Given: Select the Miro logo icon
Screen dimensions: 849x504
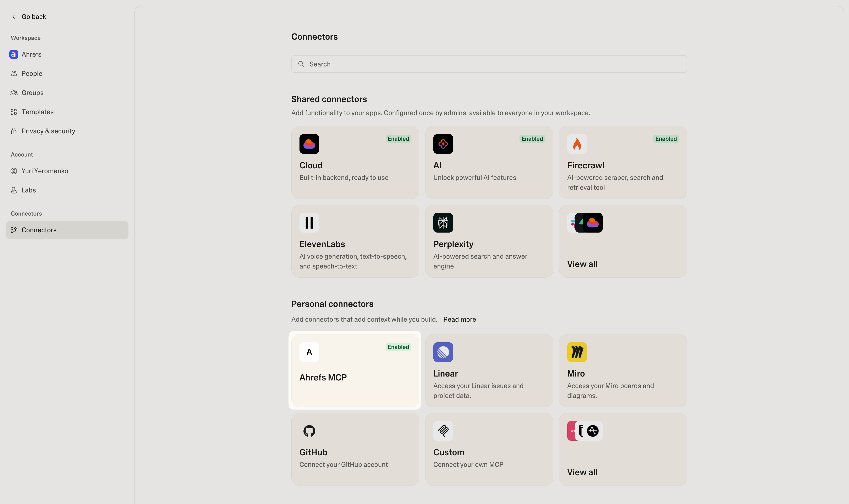Looking at the screenshot, I should (577, 352).
